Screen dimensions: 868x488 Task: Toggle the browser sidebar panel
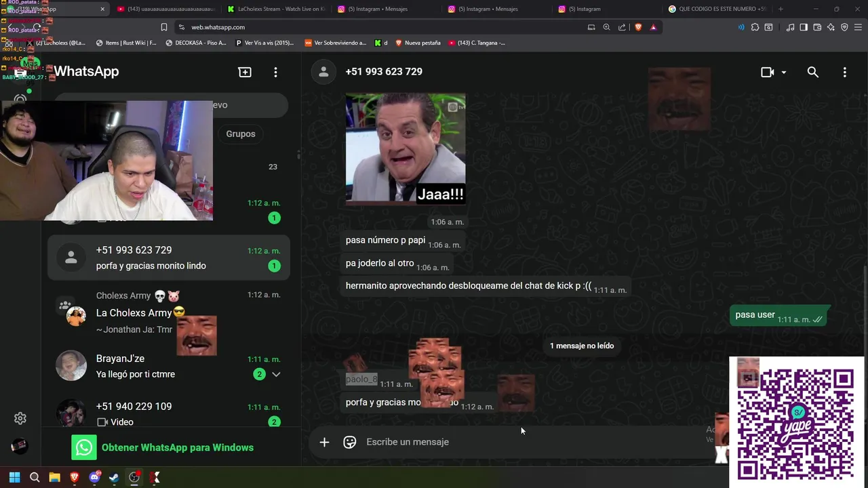pyautogui.click(x=804, y=27)
